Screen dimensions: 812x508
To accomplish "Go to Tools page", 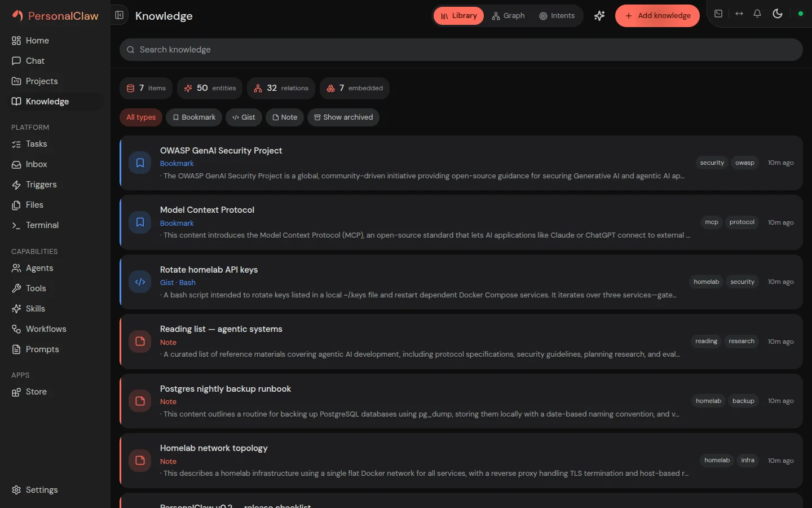I will (x=55, y=288).
